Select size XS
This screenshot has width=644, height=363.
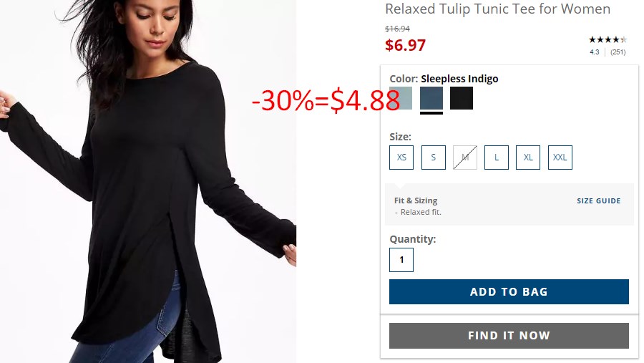coord(401,158)
